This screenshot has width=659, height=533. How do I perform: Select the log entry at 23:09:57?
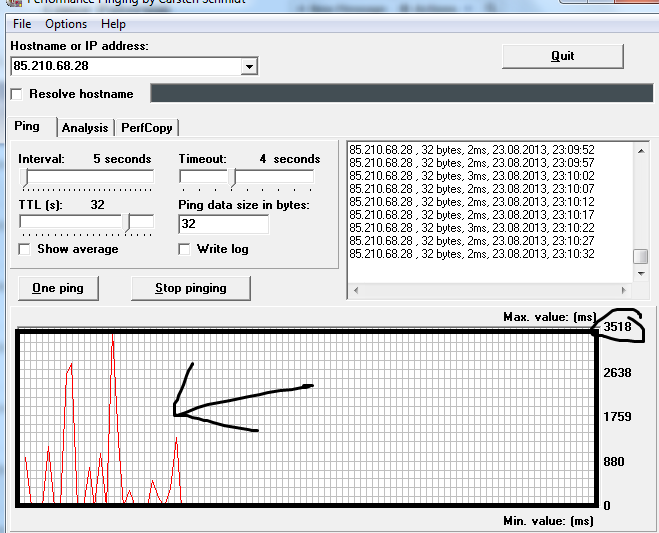pyautogui.click(x=472, y=163)
